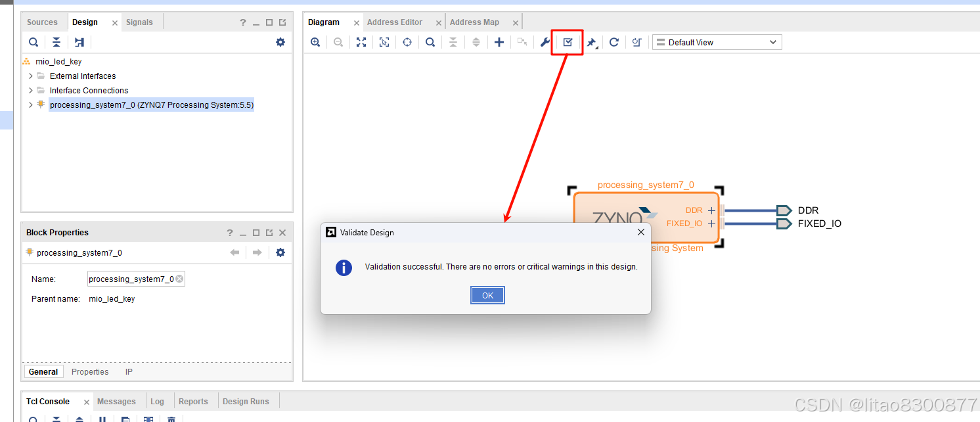Click the Zoom Out diagram icon
The image size is (980, 422).
pos(338,42)
